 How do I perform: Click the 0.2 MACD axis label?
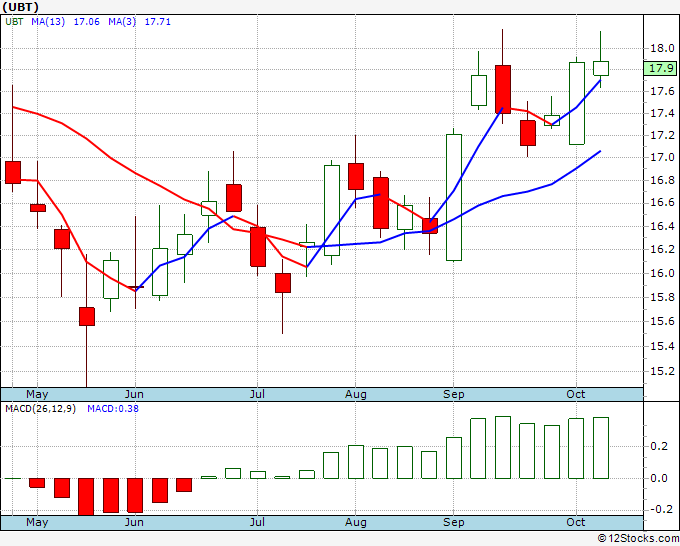pyautogui.click(x=659, y=446)
